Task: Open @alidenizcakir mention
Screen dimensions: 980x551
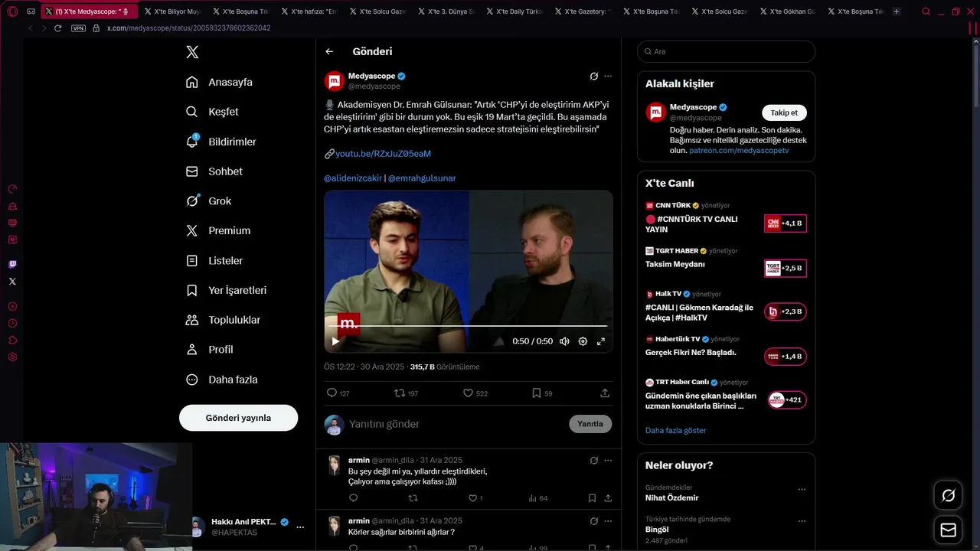Action: pos(352,178)
